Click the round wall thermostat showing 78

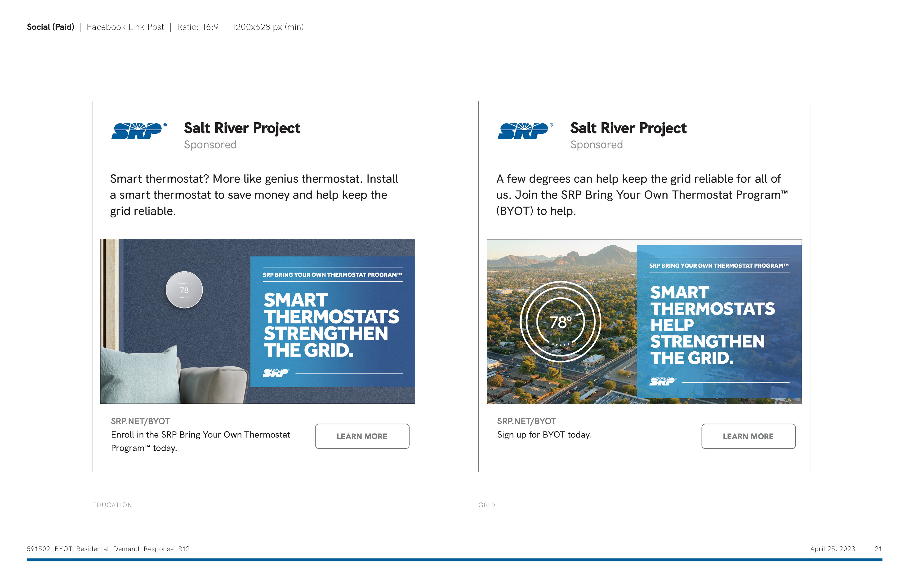[184, 290]
